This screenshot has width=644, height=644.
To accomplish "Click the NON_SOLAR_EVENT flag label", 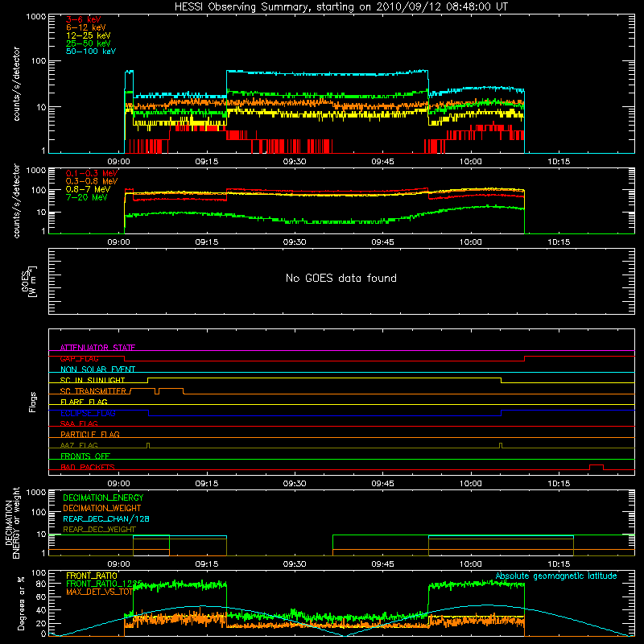I will (x=97, y=369).
